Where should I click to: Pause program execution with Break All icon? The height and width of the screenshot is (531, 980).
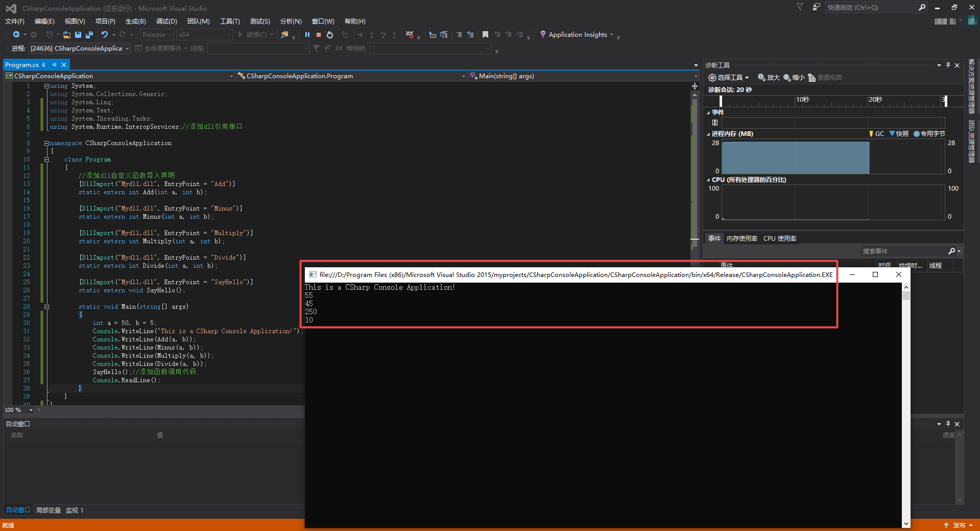(x=307, y=34)
